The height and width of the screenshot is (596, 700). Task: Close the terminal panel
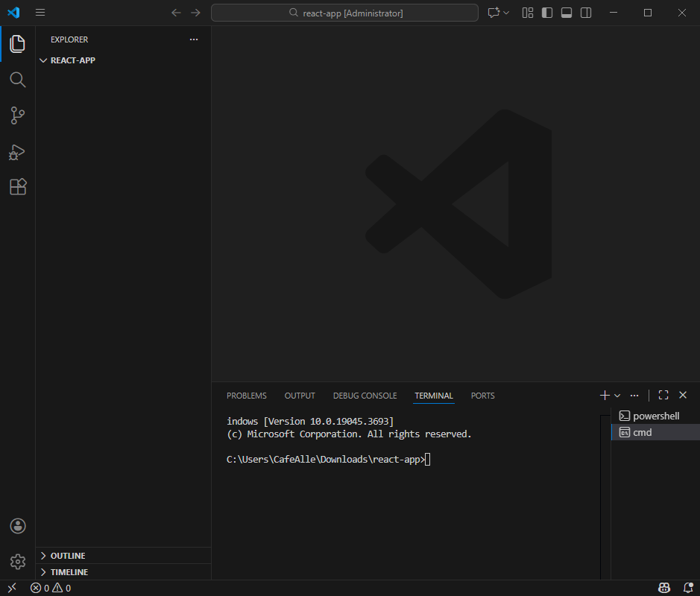click(683, 396)
